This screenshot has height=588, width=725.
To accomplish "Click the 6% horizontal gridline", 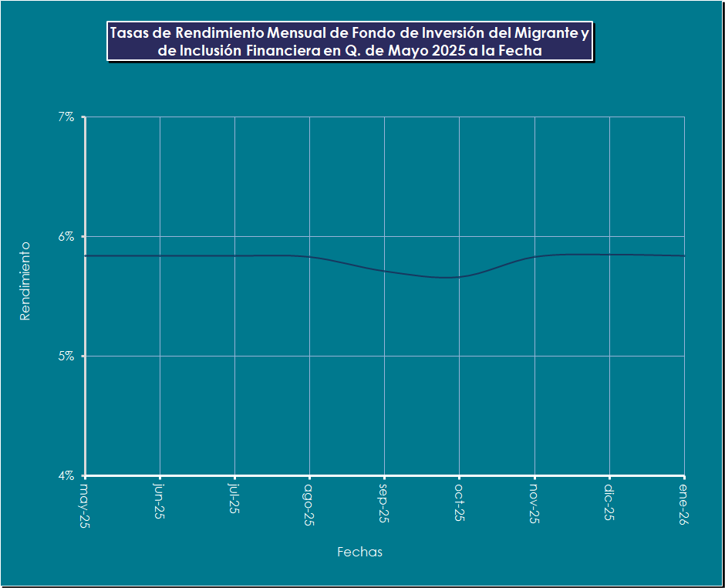I will click(x=347, y=236).
